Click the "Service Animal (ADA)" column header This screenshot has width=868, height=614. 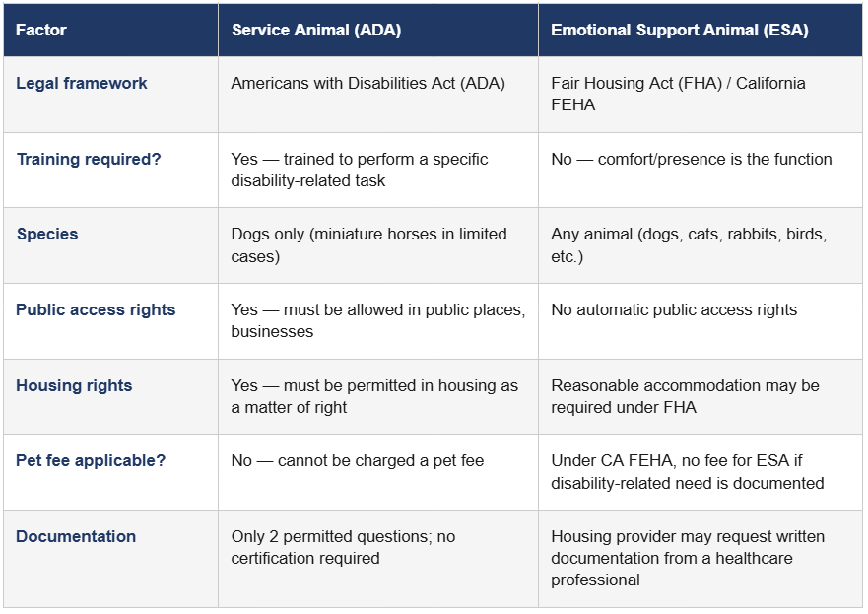click(x=316, y=31)
